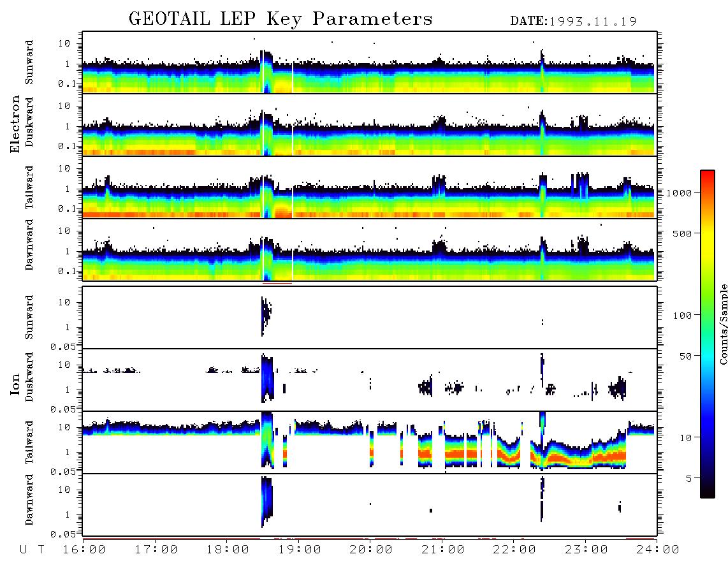The height and width of the screenshot is (561, 728).
Task: Select the Ion "Dawnward" panel label
Action: coord(29,500)
